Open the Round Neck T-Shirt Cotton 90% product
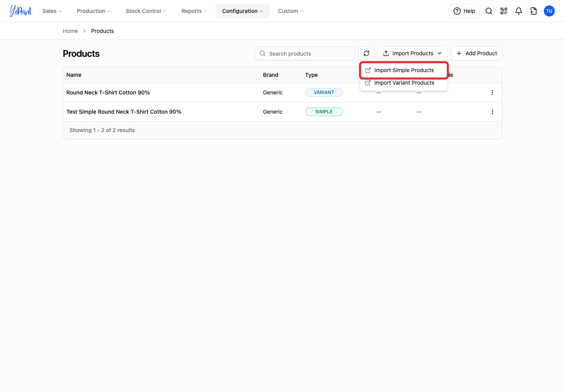Viewport: 565px width, 392px height. 108,93
